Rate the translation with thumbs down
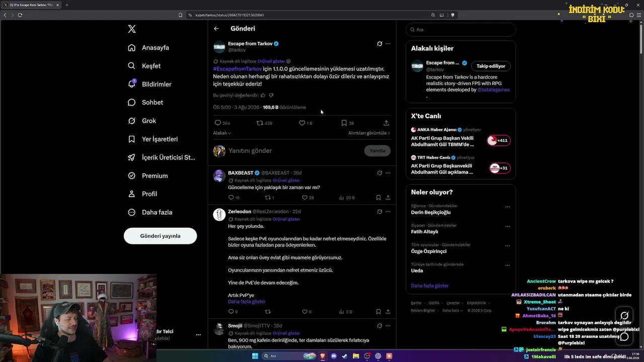The image size is (644, 362). [x=271, y=95]
